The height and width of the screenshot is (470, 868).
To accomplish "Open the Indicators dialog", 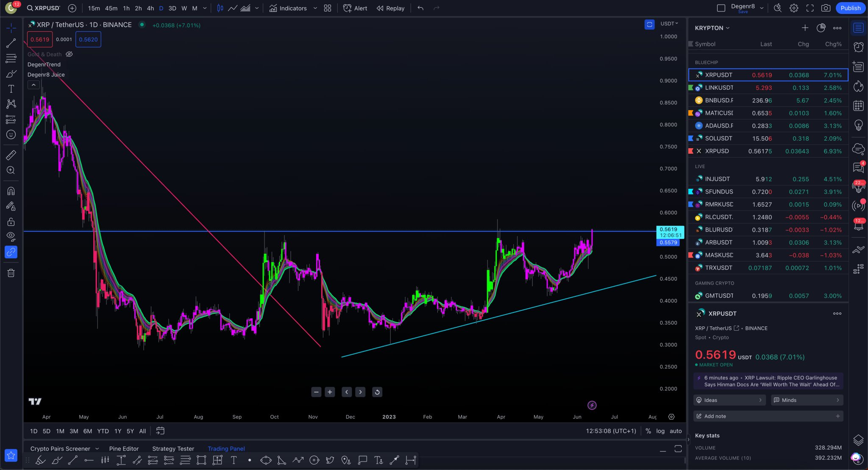I will pos(288,8).
